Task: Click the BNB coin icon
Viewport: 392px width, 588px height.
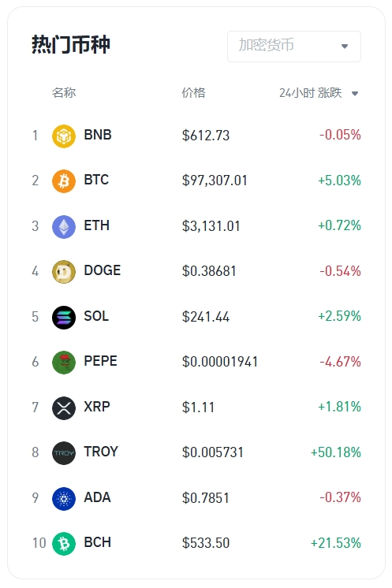Action: (x=64, y=136)
